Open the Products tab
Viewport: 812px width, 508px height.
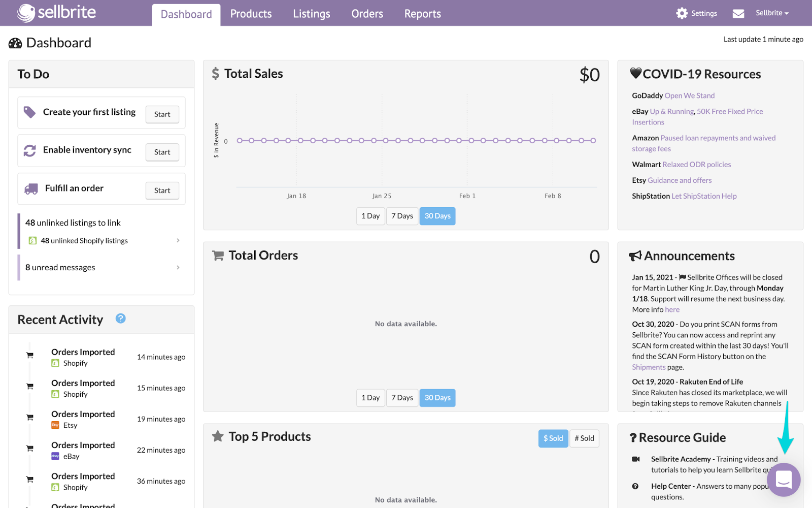pyautogui.click(x=251, y=14)
